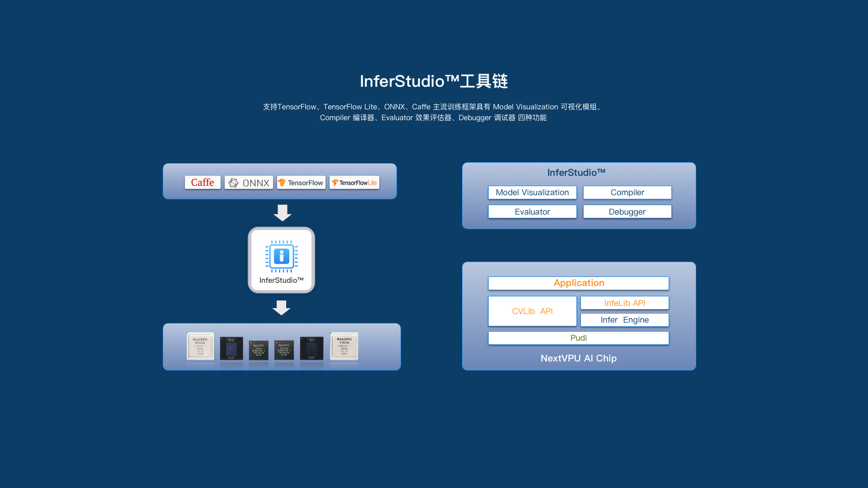The height and width of the screenshot is (488, 868).
Task: Select the Evaluator box
Action: click(532, 212)
